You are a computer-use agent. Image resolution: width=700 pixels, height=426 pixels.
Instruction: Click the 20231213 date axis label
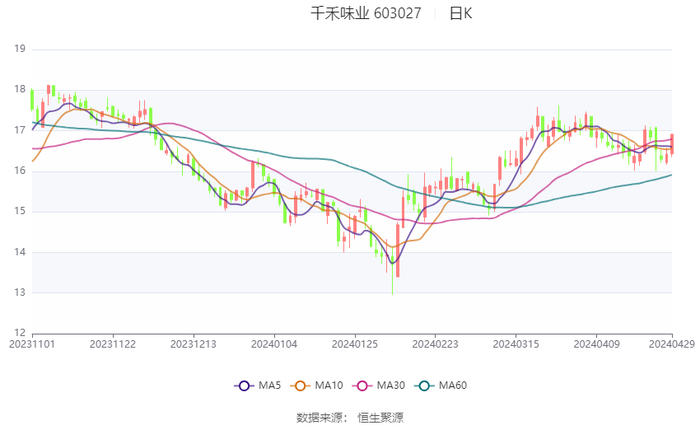point(193,344)
